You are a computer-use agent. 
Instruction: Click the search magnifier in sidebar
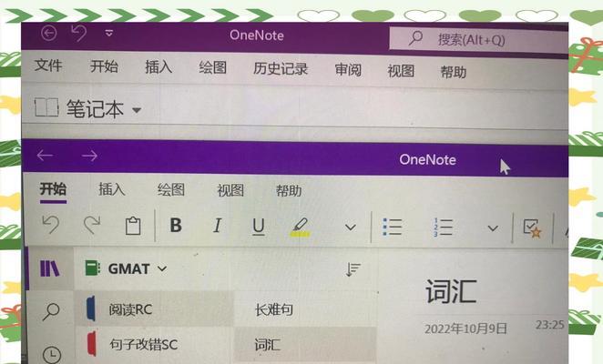tap(51, 311)
